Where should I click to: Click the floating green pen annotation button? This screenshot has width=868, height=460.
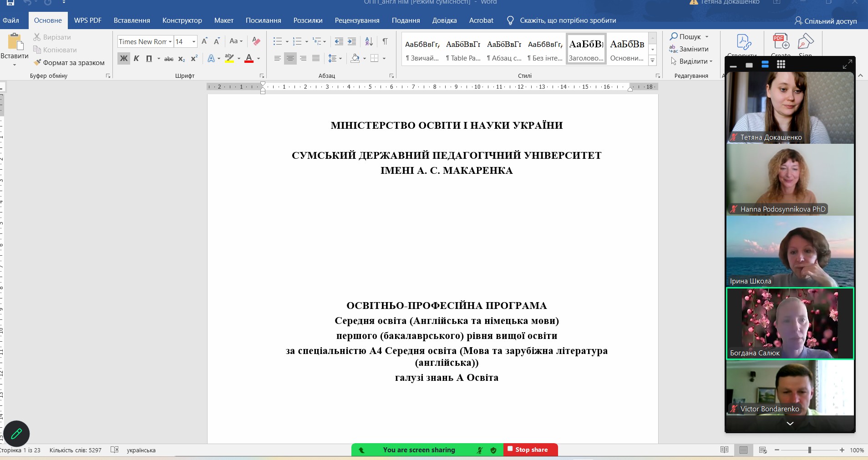tap(16, 433)
